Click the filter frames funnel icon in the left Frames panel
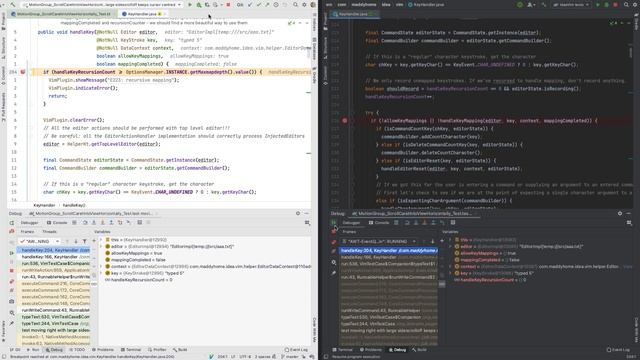The width and height of the screenshot is (640, 360). pyautogui.click(x=84, y=241)
